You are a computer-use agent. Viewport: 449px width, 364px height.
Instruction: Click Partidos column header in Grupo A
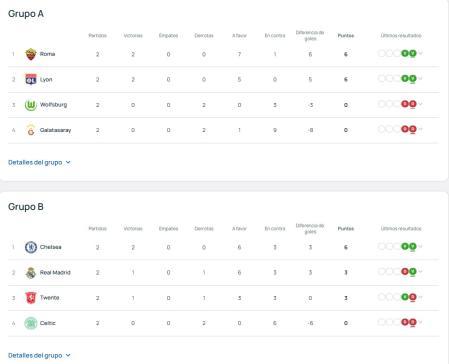tap(98, 35)
